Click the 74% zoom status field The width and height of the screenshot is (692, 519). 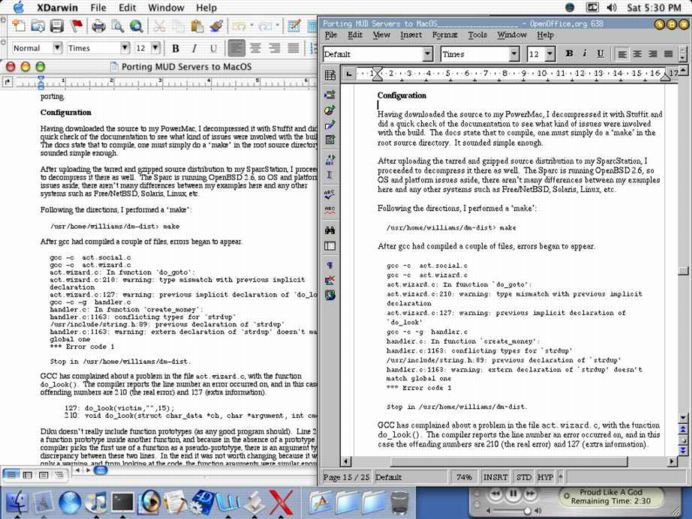click(464, 477)
